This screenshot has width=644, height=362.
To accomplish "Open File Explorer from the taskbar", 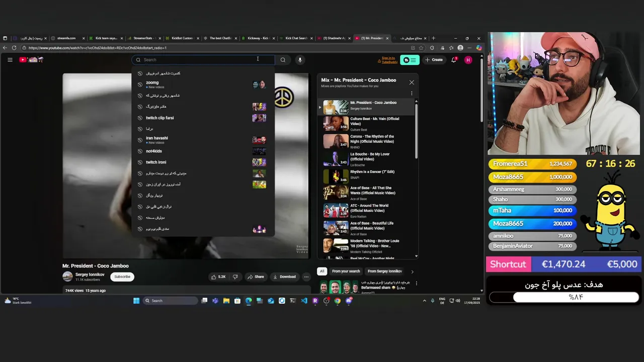I will point(226,301).
